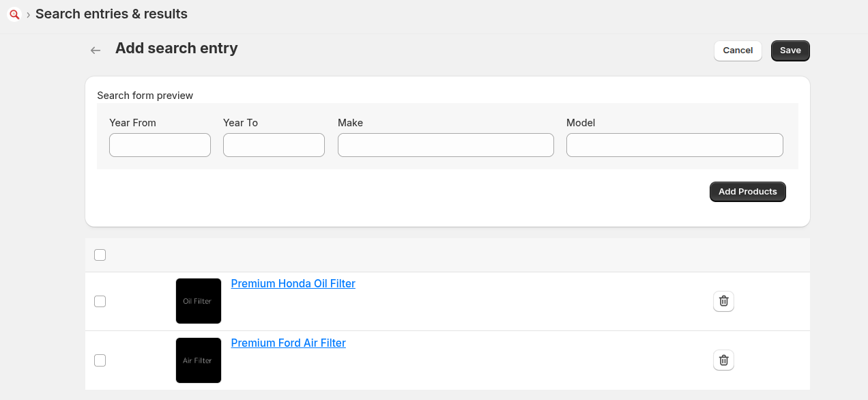Click the Cancel button
Viewport: 868px width, 400px height.
coord(738,51)
